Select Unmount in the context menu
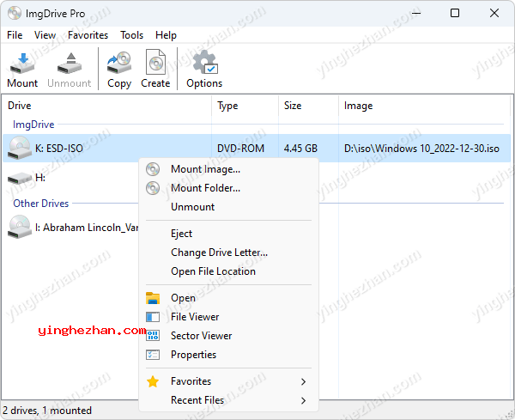Image resolution: width=515 pixels, height=420 pixels. [228, 207]
